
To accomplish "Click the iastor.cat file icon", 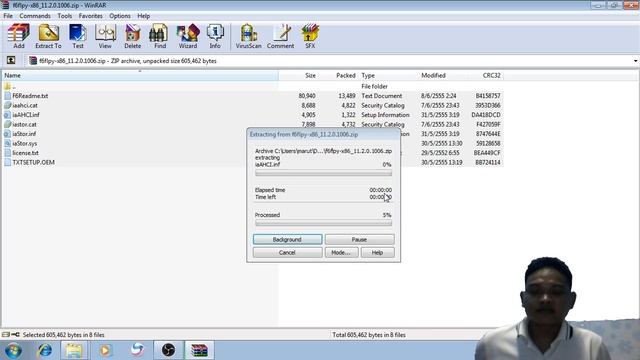I will [x=7, y=124].
